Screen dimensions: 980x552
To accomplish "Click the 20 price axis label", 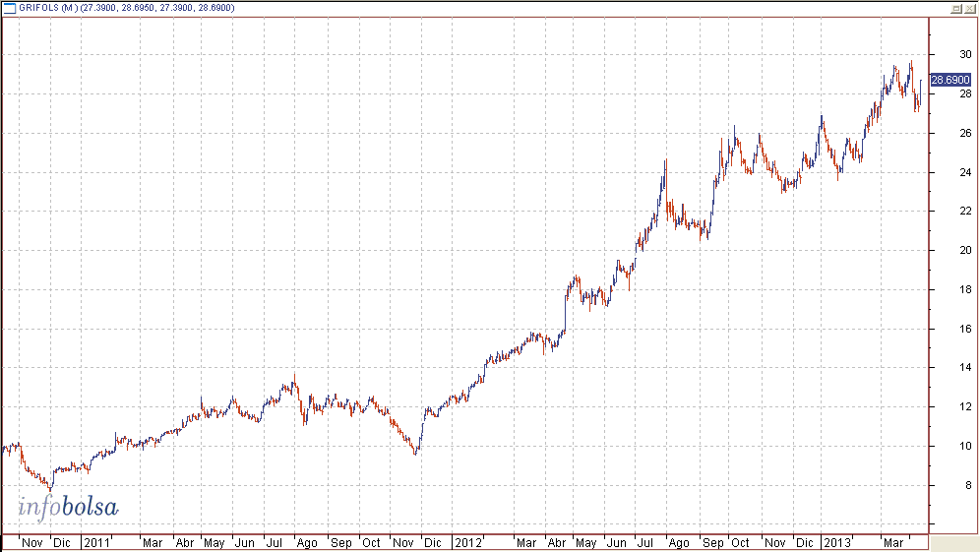I will pyautogui.click(x=965, y=250).
